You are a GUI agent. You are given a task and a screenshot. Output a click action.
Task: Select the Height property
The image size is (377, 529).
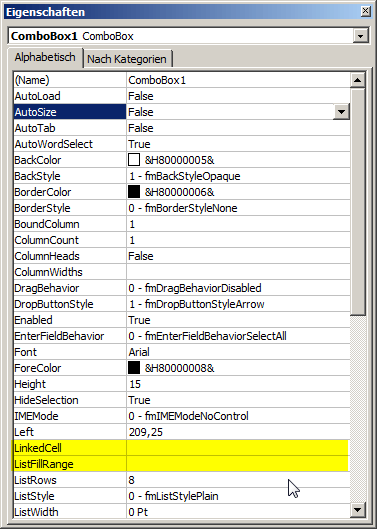point(70,384)
